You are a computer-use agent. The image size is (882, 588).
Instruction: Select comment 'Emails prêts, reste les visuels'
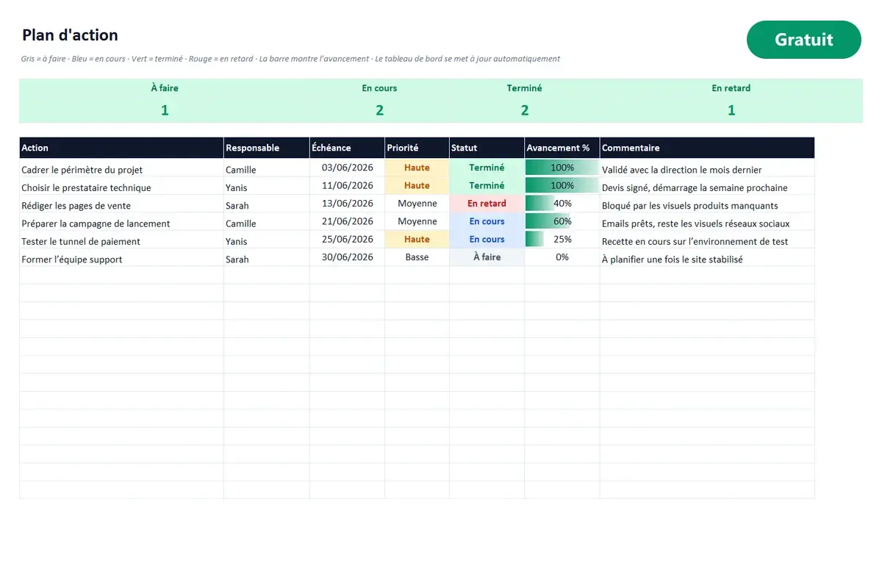(x=707, y=222)
